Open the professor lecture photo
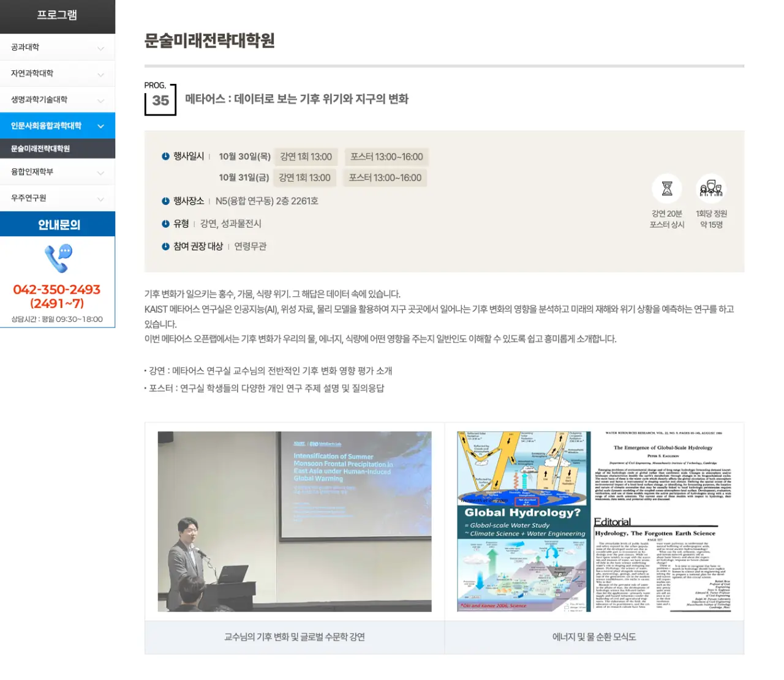The height and width of the screenshot is (680, 784). pyautogui.click(x=295, y=521)
